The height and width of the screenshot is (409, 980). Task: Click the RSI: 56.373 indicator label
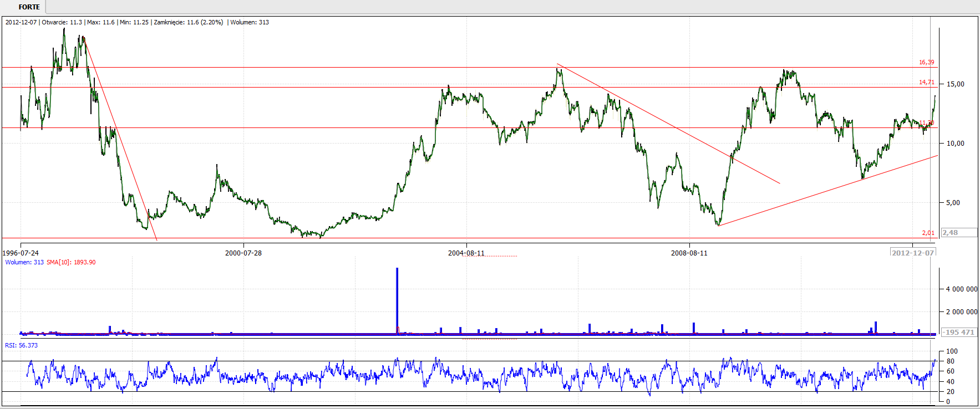(22, 345)
